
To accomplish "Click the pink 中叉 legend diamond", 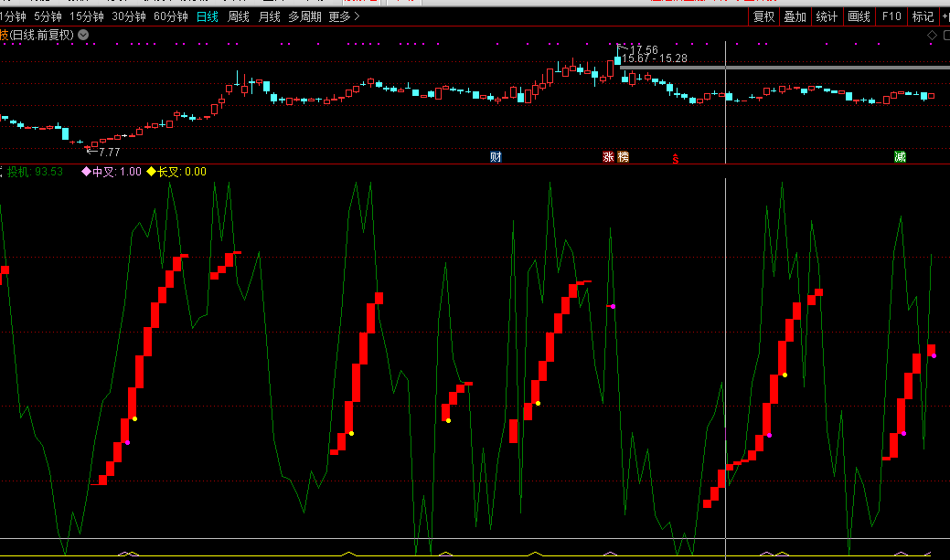I will (87, 172).
